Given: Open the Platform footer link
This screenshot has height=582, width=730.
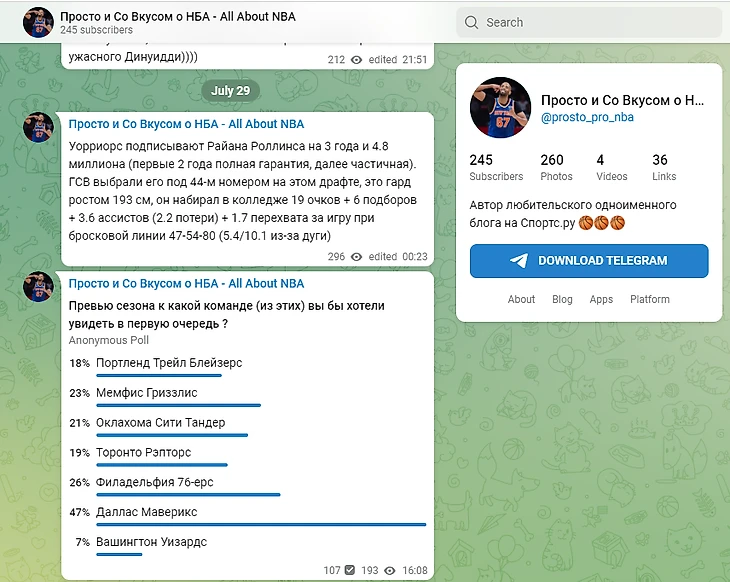Looking at the screenshot, I should point(649,299).
